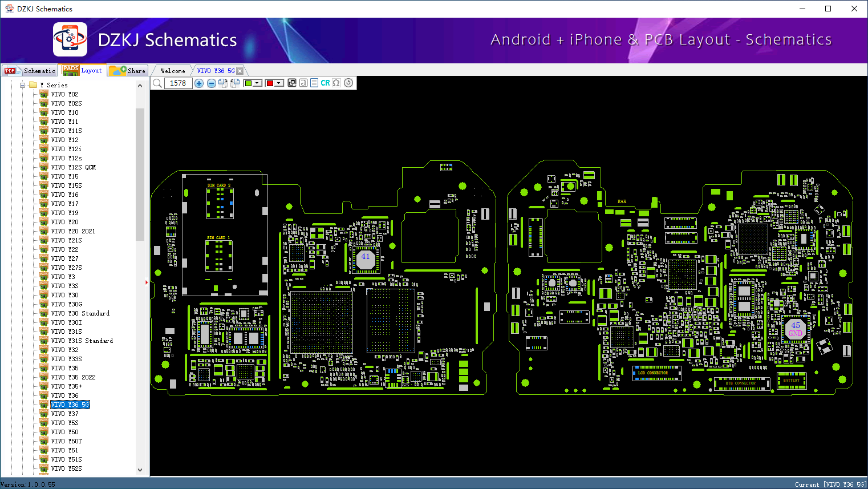Click the chip labeled 45 GND on the board
The width and height of the screenshot is (868, 489).
click(796, 329)
